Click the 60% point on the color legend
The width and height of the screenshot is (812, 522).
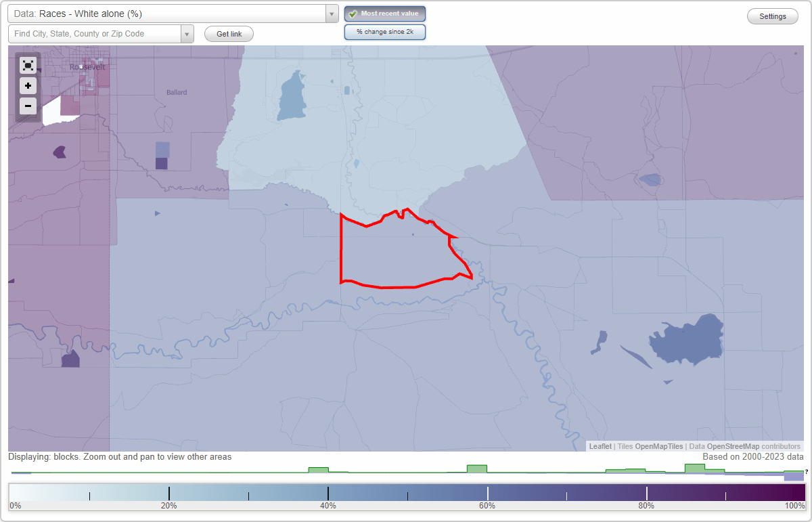pyautogui.click(x=487, y=493)
